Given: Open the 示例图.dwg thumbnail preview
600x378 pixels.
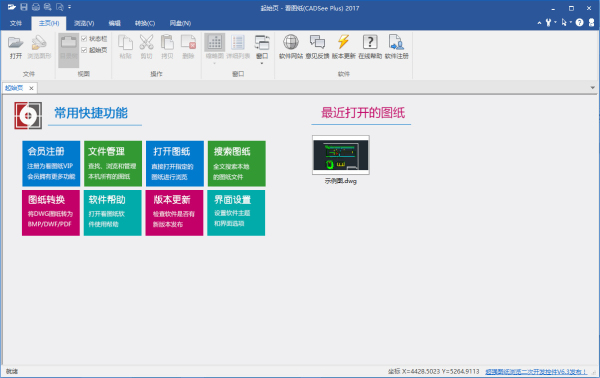Looking at the screenshot, I should [x=341, y=155].
